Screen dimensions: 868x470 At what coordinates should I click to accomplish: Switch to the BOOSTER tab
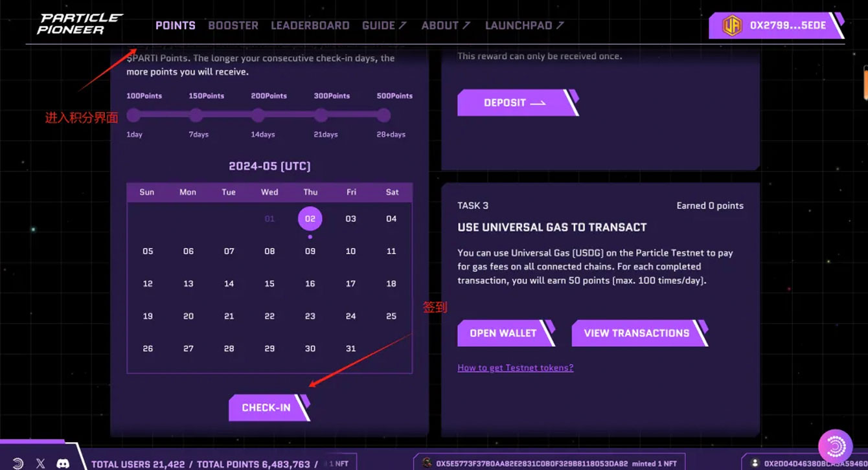point(233,25)
